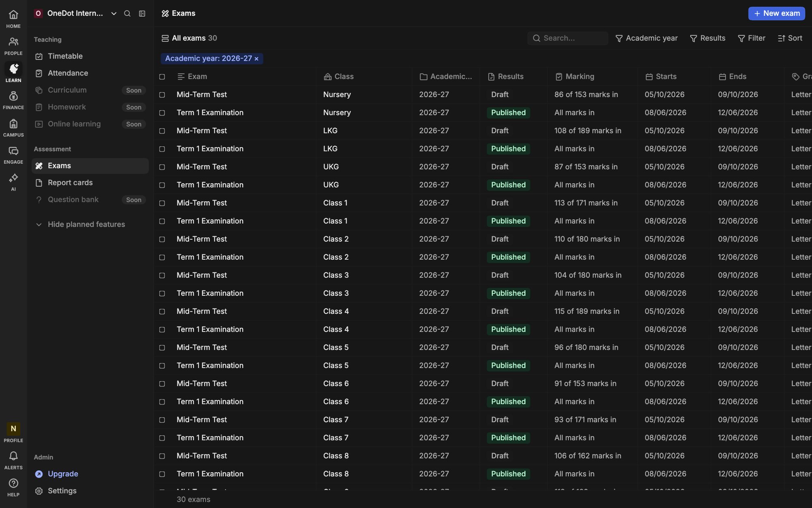The width and height of the screenshot is (812, 508).
Task: Expand the OneDot International workspace switcher
Action: pos(76,13)
